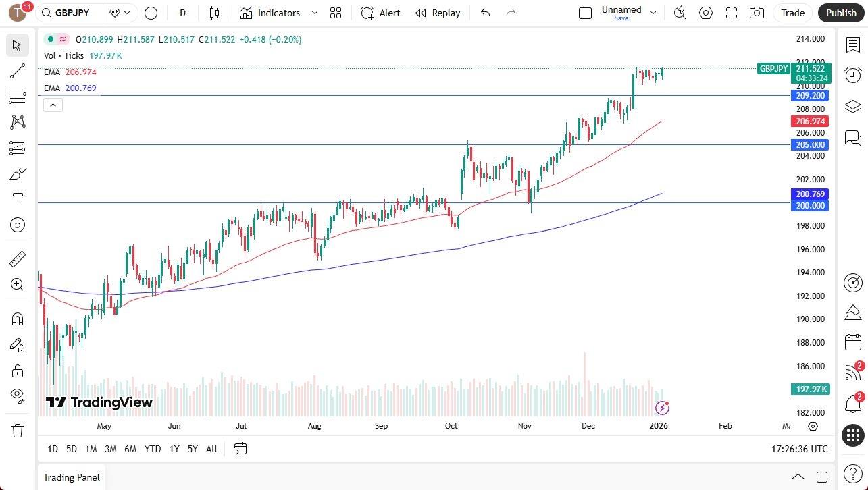
Task: Select the Trend Line drawing tool
Action: (17, 70)
